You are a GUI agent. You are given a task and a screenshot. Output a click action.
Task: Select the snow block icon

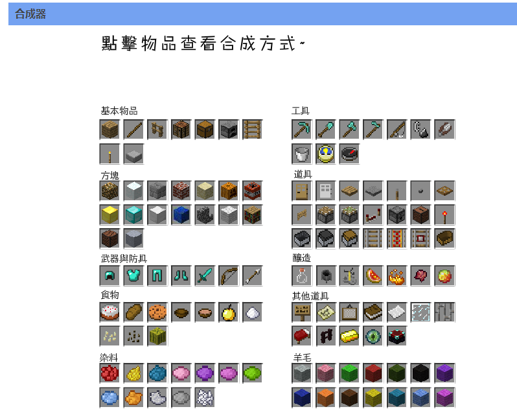pyautogui.click(x=133, y=191)
